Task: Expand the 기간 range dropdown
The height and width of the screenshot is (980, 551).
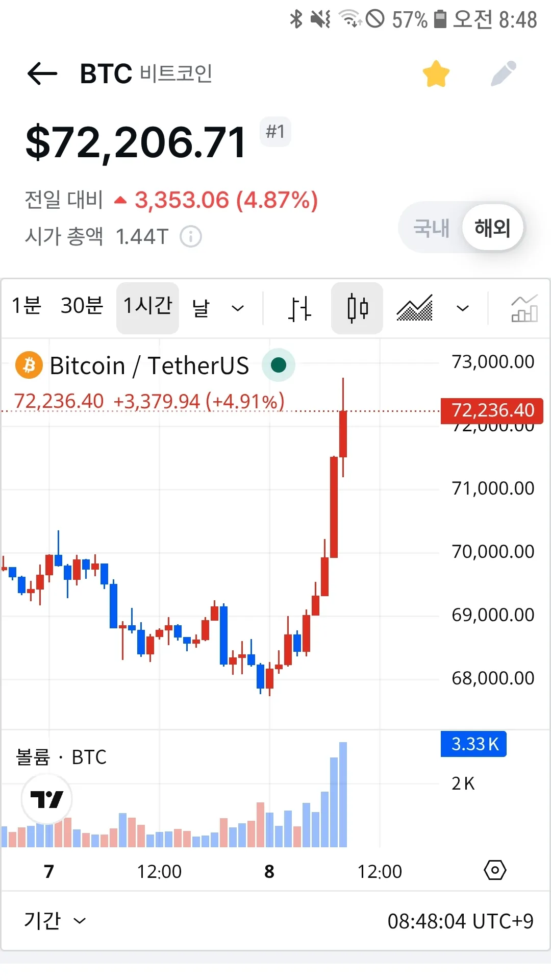Action: click(x=55, y=921)
